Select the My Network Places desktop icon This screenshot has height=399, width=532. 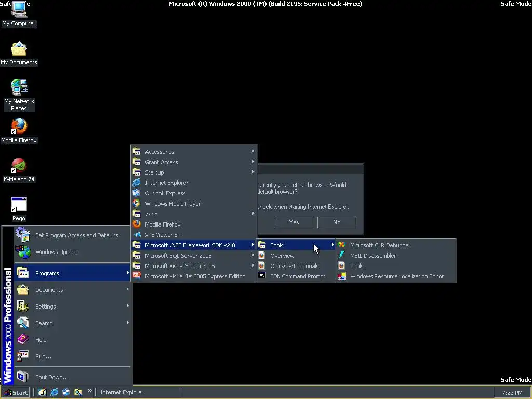pyautogui.click(x=19, y=95)
